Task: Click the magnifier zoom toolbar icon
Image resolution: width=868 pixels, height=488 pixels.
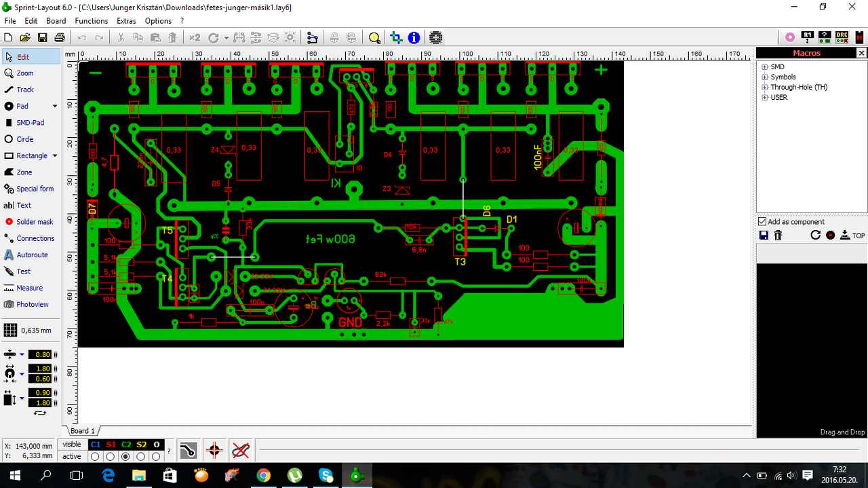Action: click(x=374, y=38)
